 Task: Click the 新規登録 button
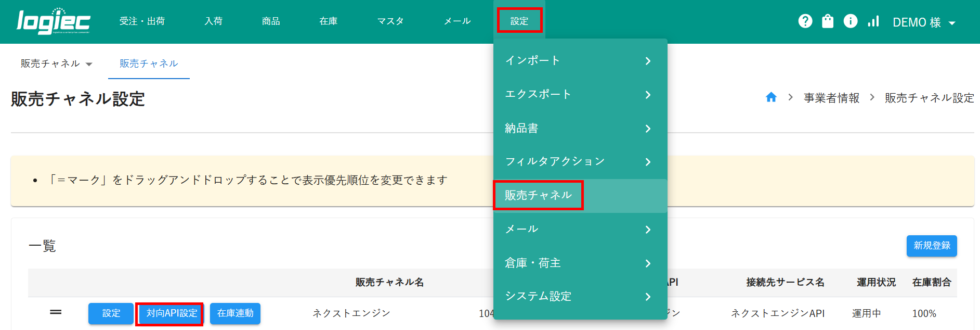click(x=932, y=246)
